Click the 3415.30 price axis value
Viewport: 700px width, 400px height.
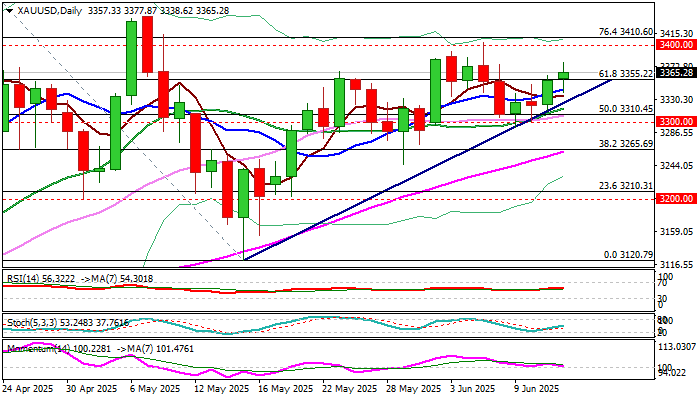click(x=676, y=34)
